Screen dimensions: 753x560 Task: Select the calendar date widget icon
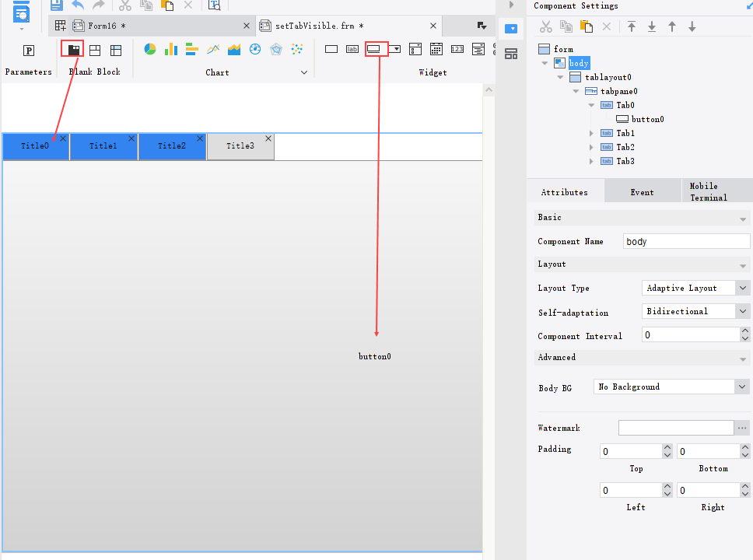pos(436,49)
